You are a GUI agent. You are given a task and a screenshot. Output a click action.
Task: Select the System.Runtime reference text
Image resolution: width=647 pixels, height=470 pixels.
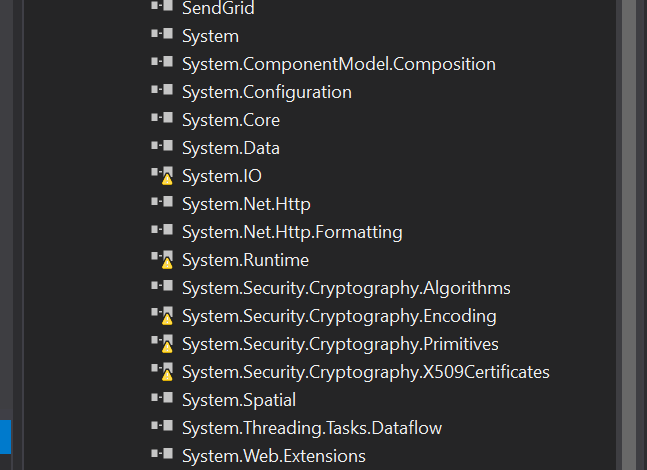[x=246, y=260]
